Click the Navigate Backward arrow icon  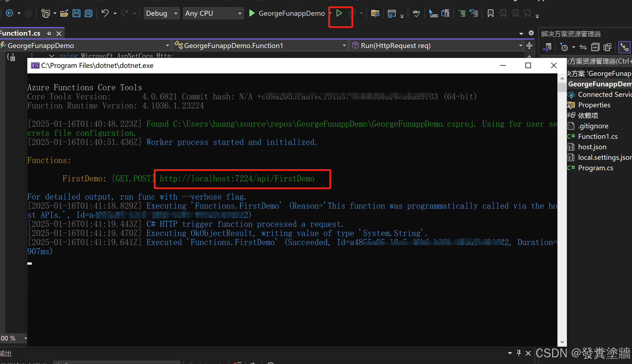(x=9, y=13)
